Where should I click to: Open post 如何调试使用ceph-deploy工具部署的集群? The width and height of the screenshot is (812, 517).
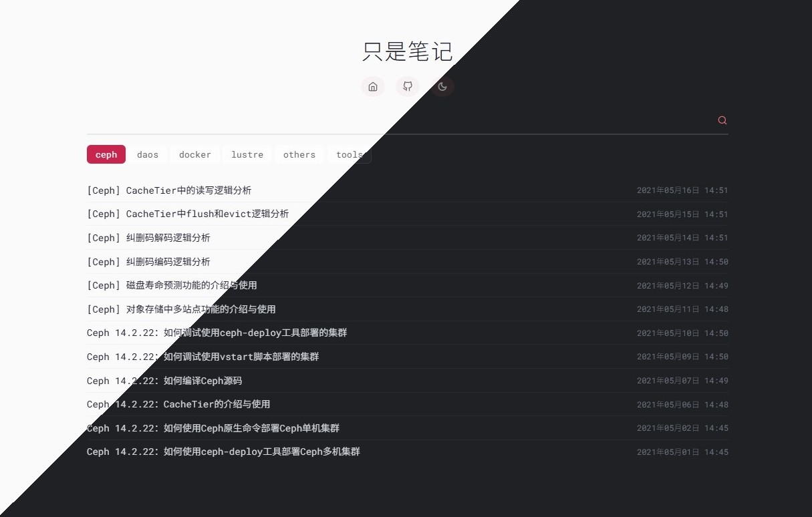[217, 333]
